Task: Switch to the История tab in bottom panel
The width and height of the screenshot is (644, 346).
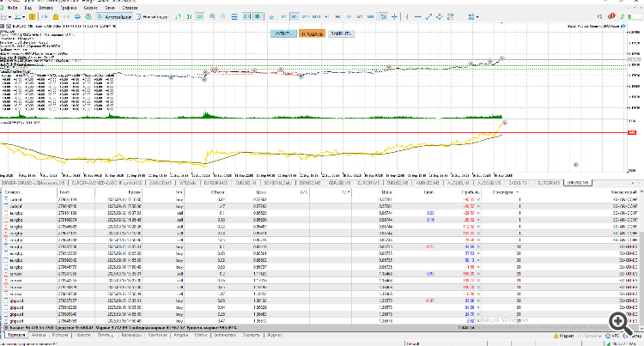Action: tap(60, 336)
